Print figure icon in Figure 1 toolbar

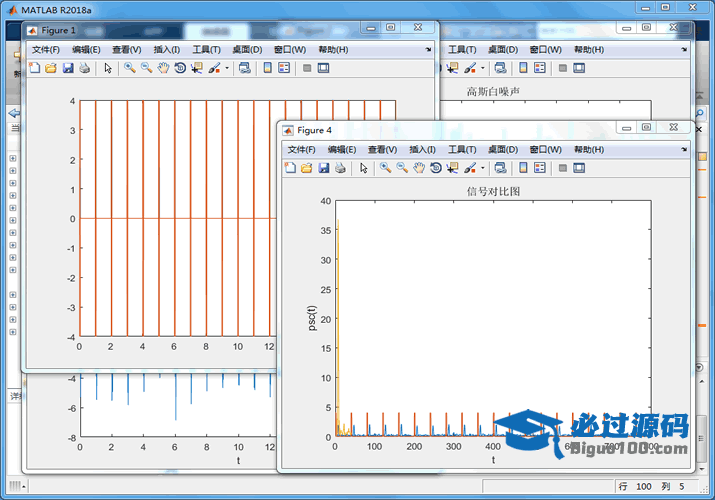[x=84, y=68]
